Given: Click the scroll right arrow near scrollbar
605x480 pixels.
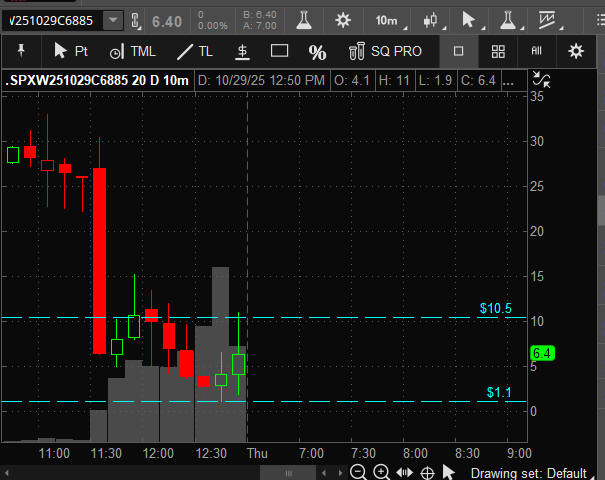Looking at the screenshot, I should pos(340,473).
